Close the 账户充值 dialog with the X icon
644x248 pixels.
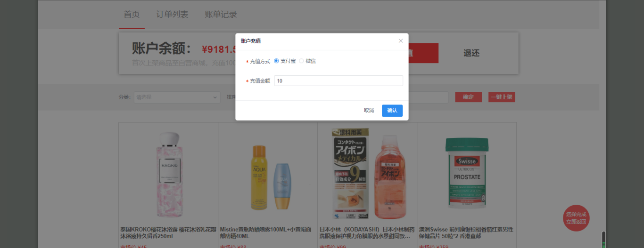(x=401, y=41)
